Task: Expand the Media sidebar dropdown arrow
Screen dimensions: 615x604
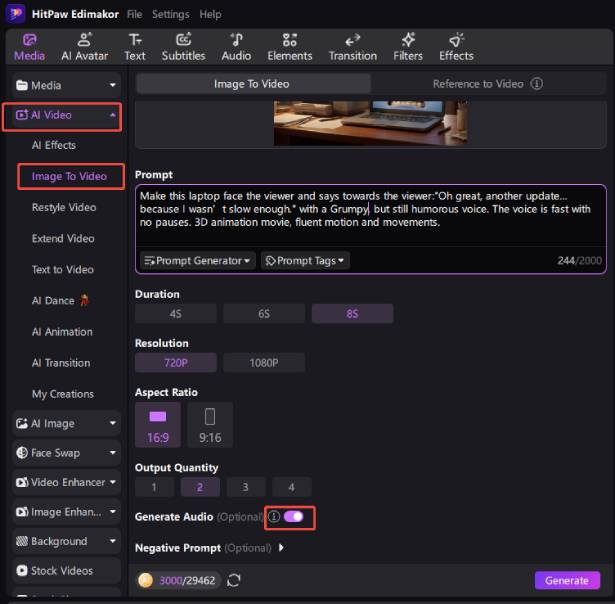Action: point(113,85)
